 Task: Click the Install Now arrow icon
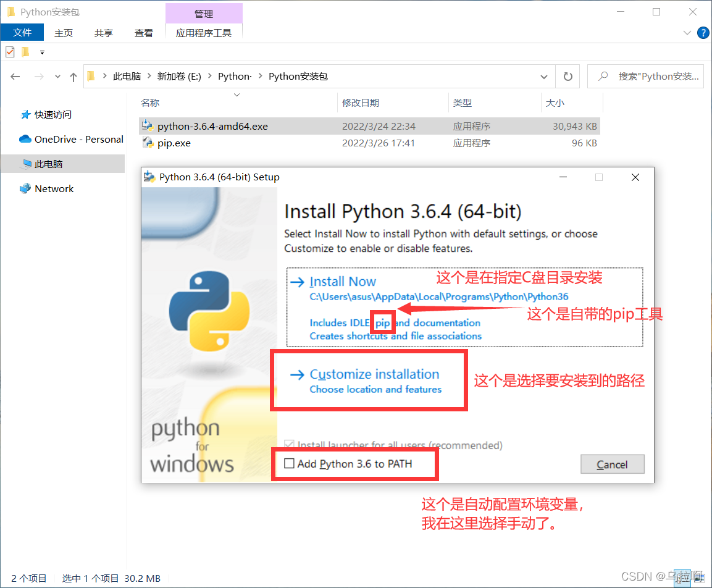click(x=298, y=282)
